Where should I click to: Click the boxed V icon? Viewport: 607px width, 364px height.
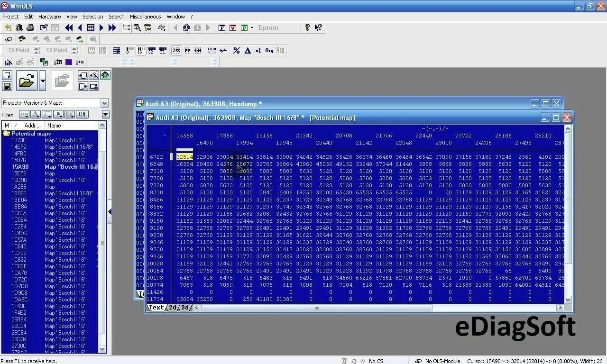tap(233, 28)
